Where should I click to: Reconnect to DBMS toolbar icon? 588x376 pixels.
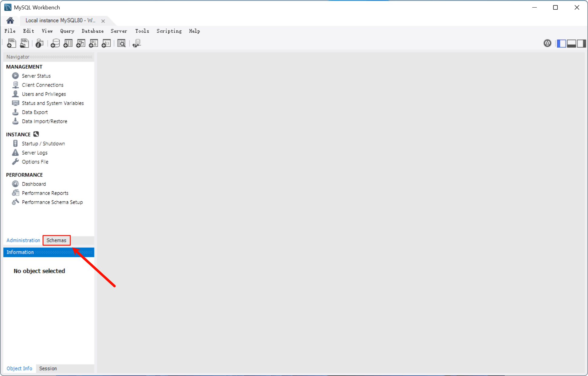[137, 43]
